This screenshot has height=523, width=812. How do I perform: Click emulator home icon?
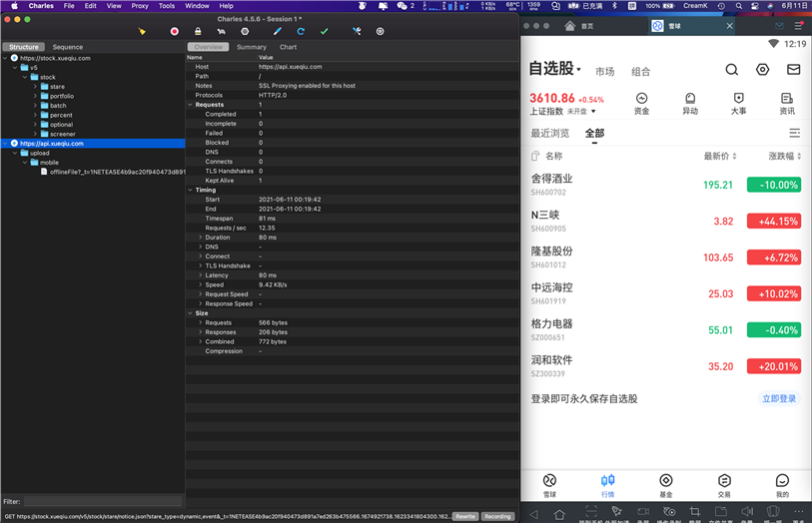pyautogui.click(x=559, y=514)
